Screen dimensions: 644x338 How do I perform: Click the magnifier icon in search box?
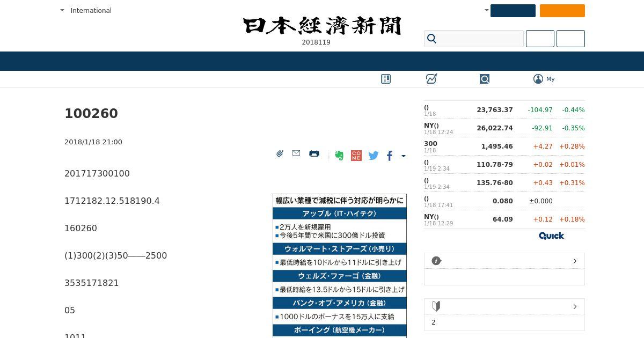point(432,39)
